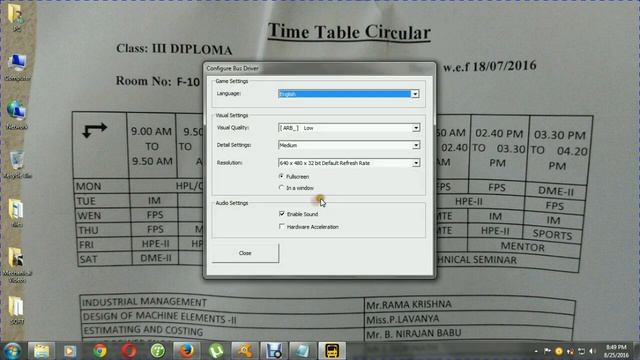This screenshot has height=360, width=640.
Task: Switch to the yellow Bus Driver taskbar icon
Action: 331,351
